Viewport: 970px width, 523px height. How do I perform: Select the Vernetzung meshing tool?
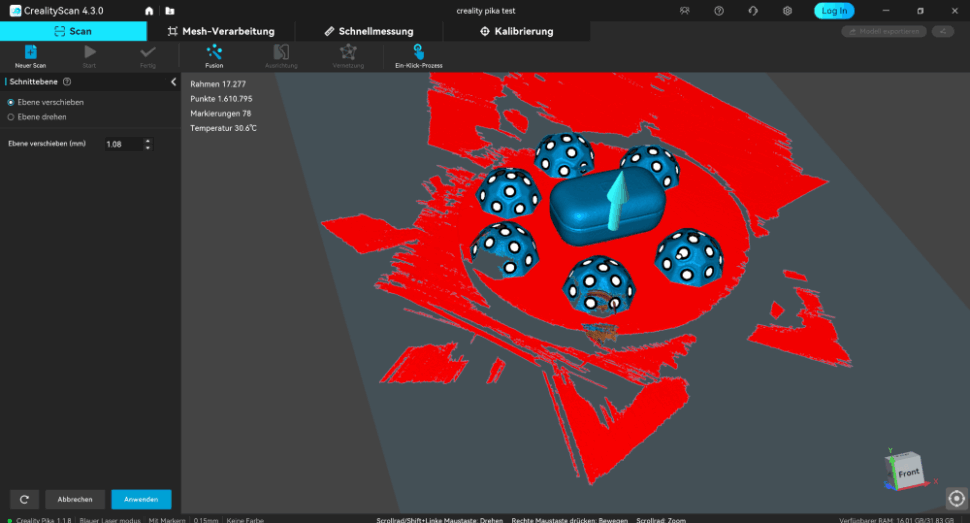pyautogui.click(x=348, y=52)
